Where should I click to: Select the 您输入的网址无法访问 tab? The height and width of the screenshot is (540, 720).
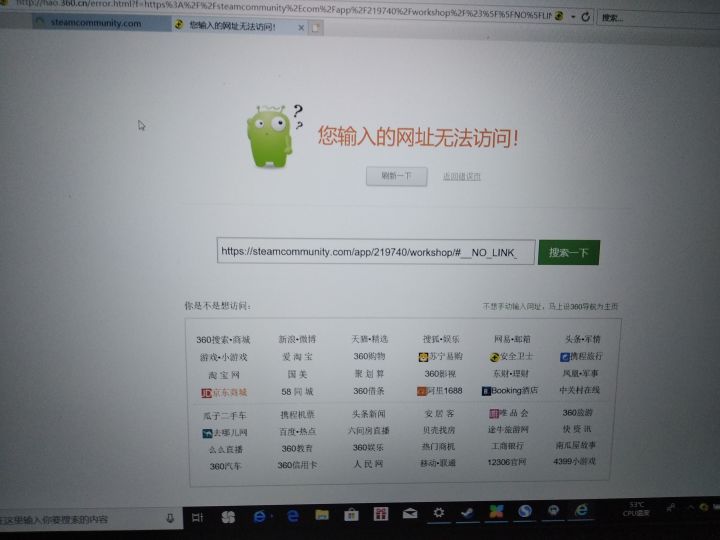coord(232,26)
